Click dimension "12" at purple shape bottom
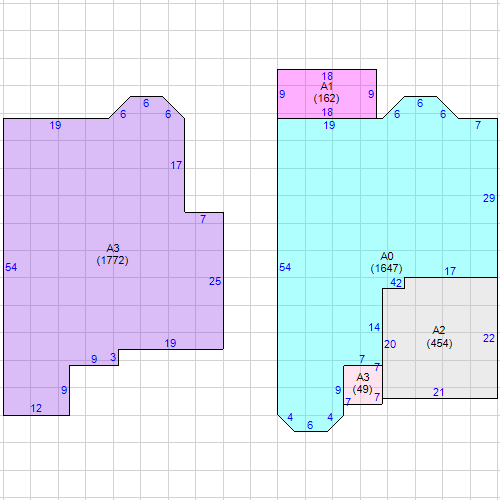The image size is (500, 500). coord(36,408)
